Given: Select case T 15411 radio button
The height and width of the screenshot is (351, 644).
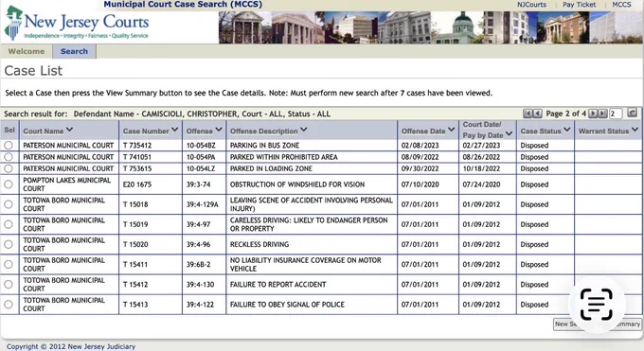Looking at the screenshot, I should pos(9,264).
